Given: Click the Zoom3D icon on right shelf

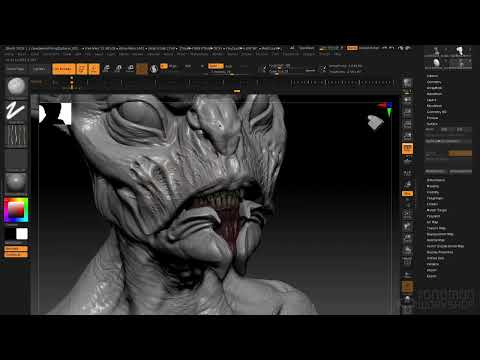Looking at the screenshot, I should tap(407, 238).
